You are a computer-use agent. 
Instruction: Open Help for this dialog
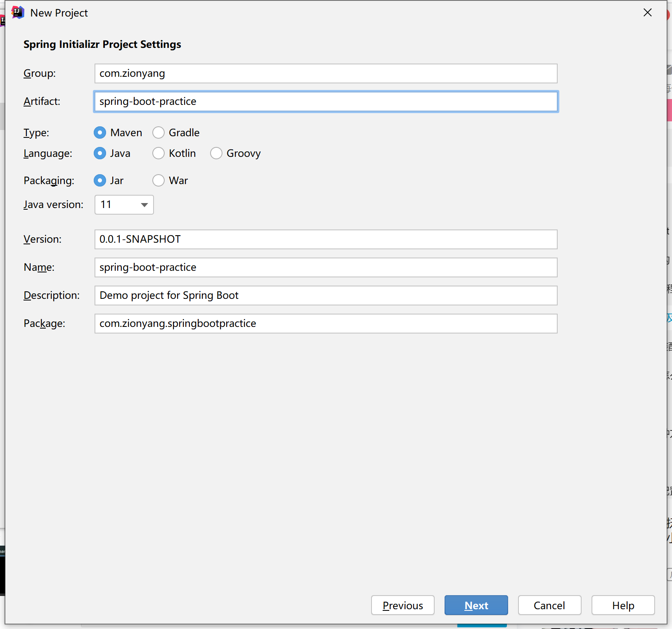(623, 605)
